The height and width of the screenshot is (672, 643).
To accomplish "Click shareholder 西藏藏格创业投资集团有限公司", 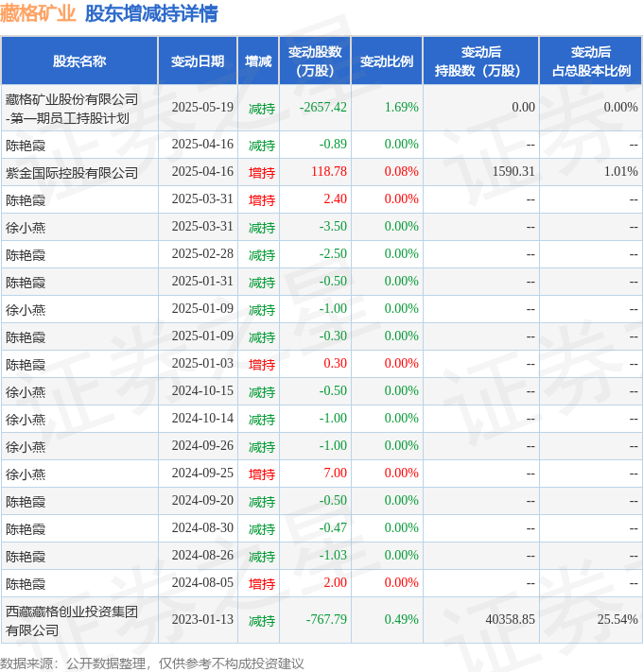I will (x=72, y=621).
